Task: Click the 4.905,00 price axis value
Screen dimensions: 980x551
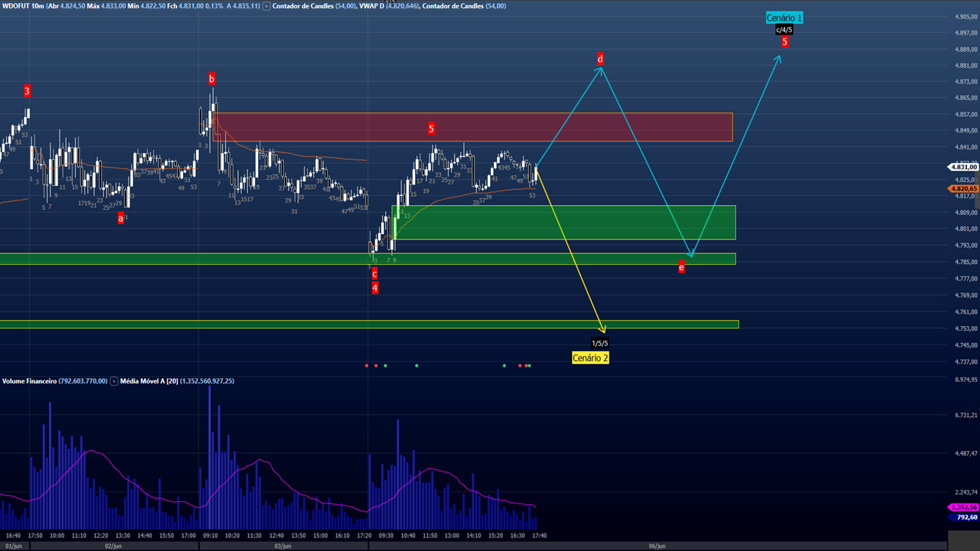Action: [x=965, y=16]
